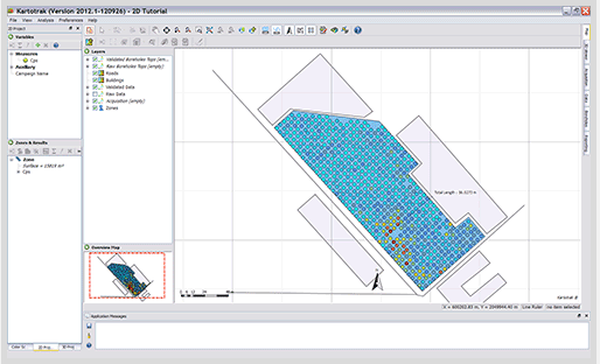The image size is (600, 364).
Task: Open the Analysis menu
Action: pyautogui.click(x=46, y=20)
